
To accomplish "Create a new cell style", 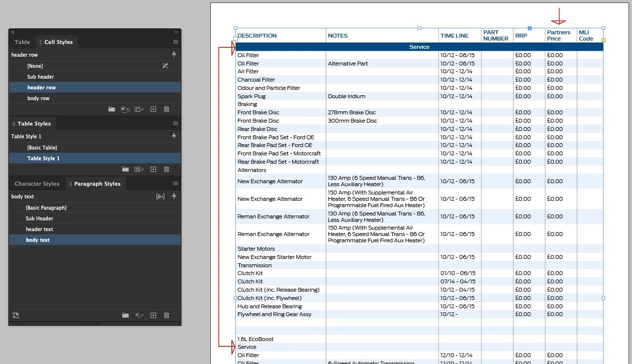I will pos(153,109).
